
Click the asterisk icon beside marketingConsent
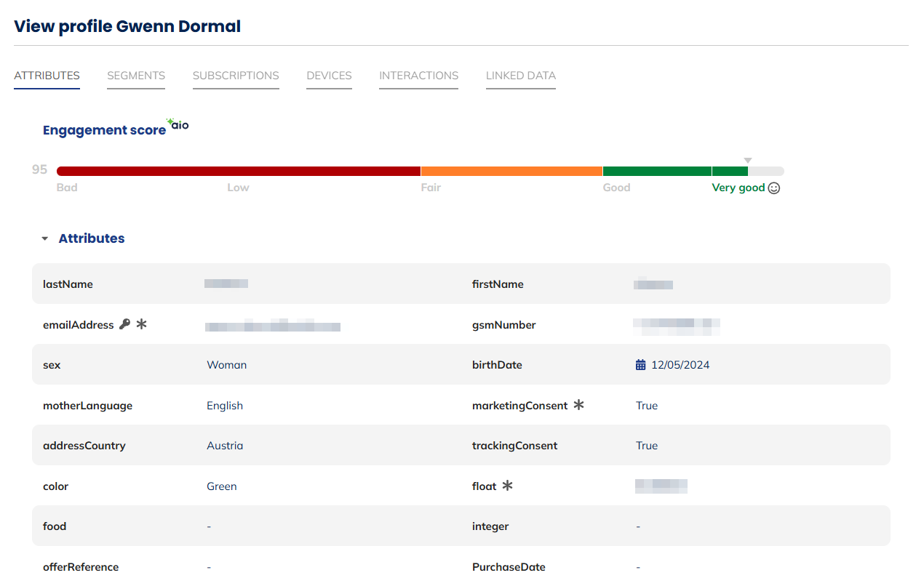pos(578,405)
